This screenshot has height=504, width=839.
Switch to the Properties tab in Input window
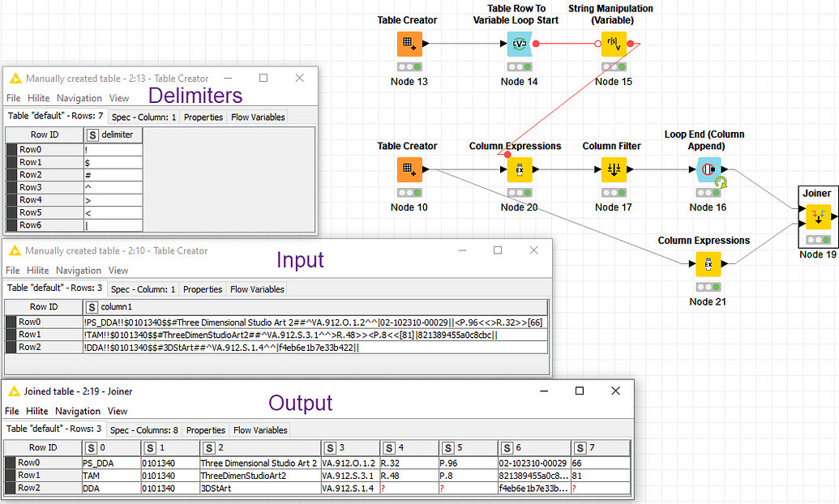(202, 288)
